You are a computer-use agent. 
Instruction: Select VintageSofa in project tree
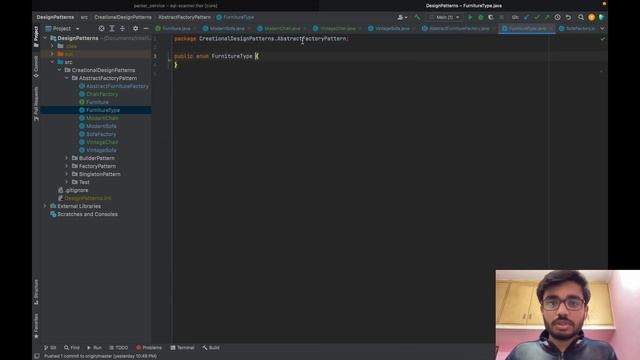click(x=98, y=150)
